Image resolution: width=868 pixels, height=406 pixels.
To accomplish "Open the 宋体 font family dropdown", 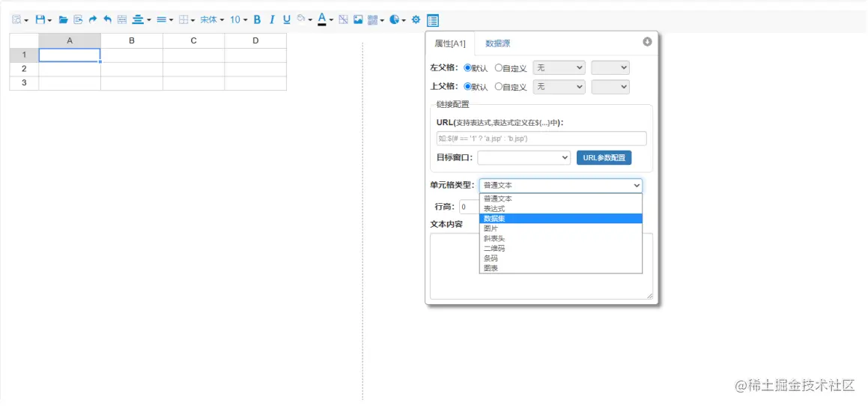I will tap(213, 19).
